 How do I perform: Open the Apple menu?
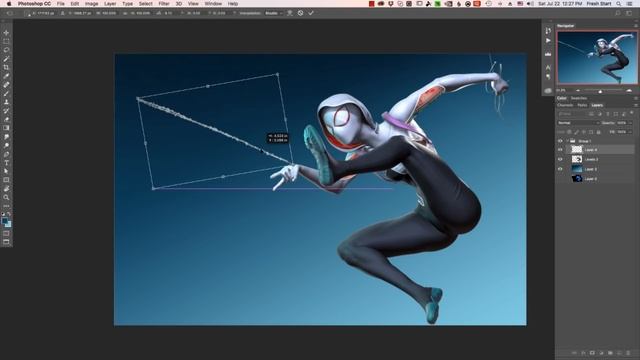(x=9, y=4)
